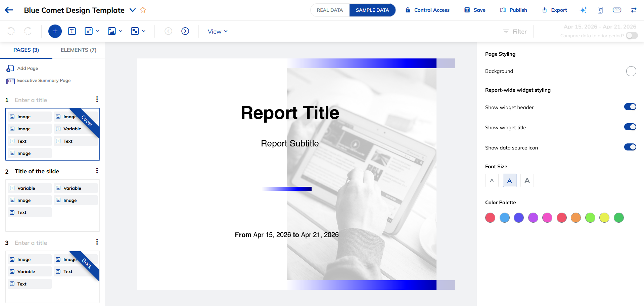
Task: Open keyboard shortcuts icon
Action: point(617,10)
